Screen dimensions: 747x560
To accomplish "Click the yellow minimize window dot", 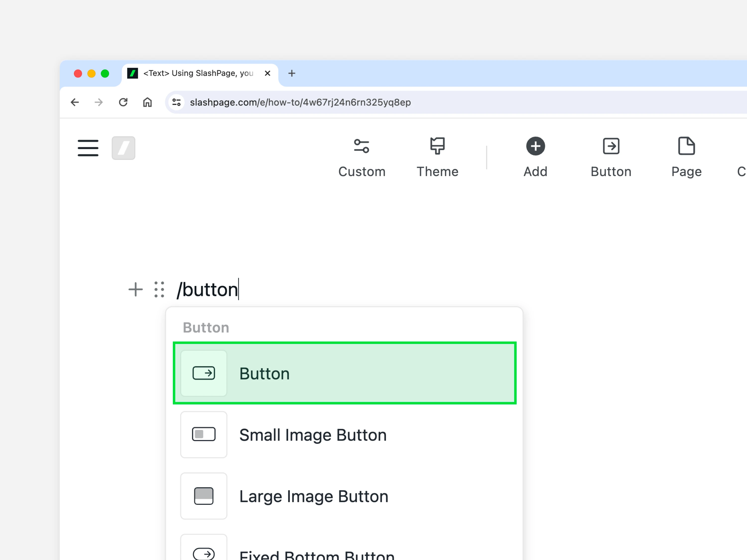I will [x=92, y=74].
